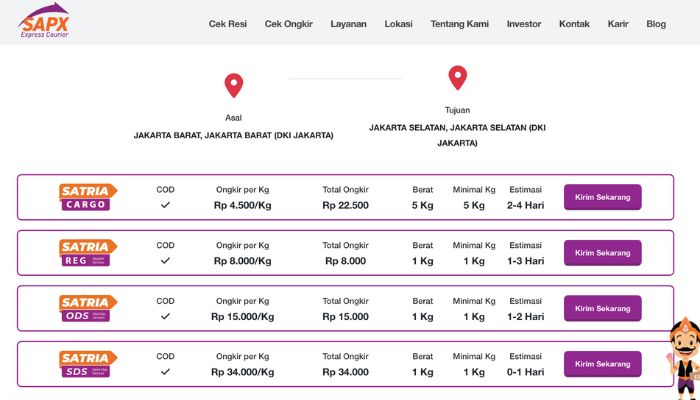Open Tentang Kami in navigation

pos(459,24)
